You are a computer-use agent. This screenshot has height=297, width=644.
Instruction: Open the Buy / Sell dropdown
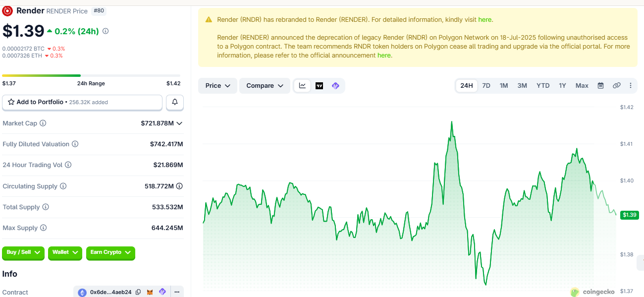[x=23, y=252]
